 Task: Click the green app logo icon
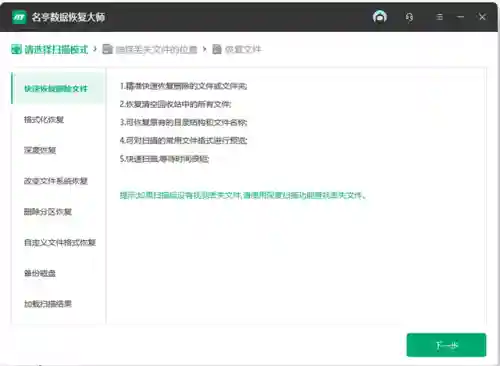coord(19,17)
